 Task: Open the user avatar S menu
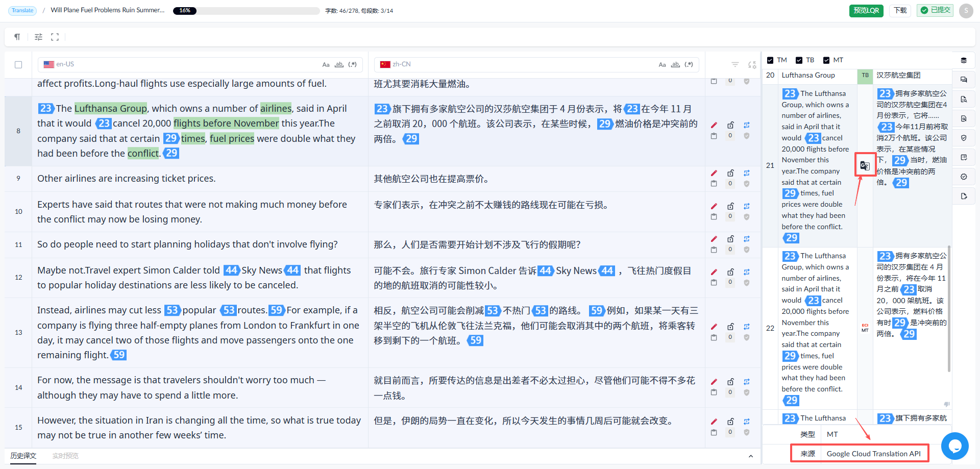(966, 11)
